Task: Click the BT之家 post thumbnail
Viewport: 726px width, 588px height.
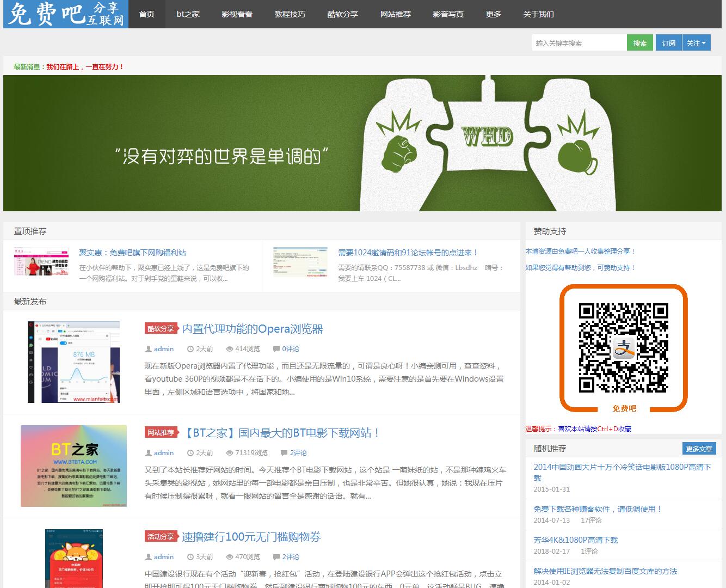Action: [x=73, y=466]
